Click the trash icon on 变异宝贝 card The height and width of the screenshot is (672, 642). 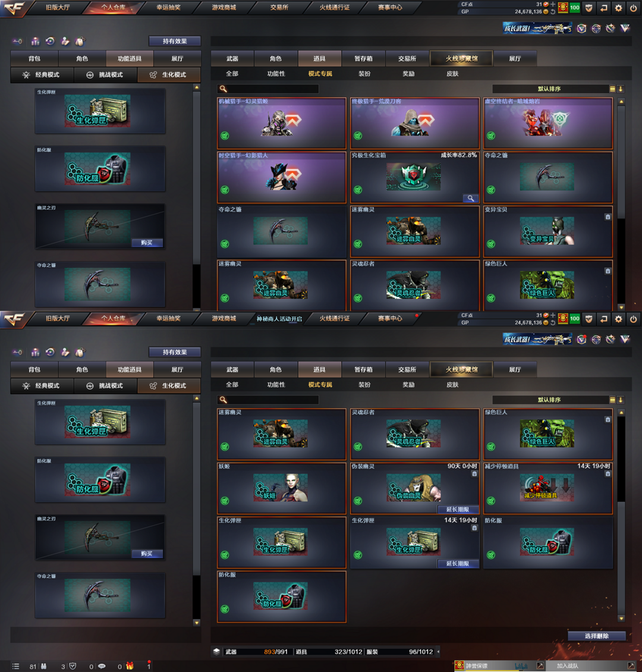[x=608, y=217]
